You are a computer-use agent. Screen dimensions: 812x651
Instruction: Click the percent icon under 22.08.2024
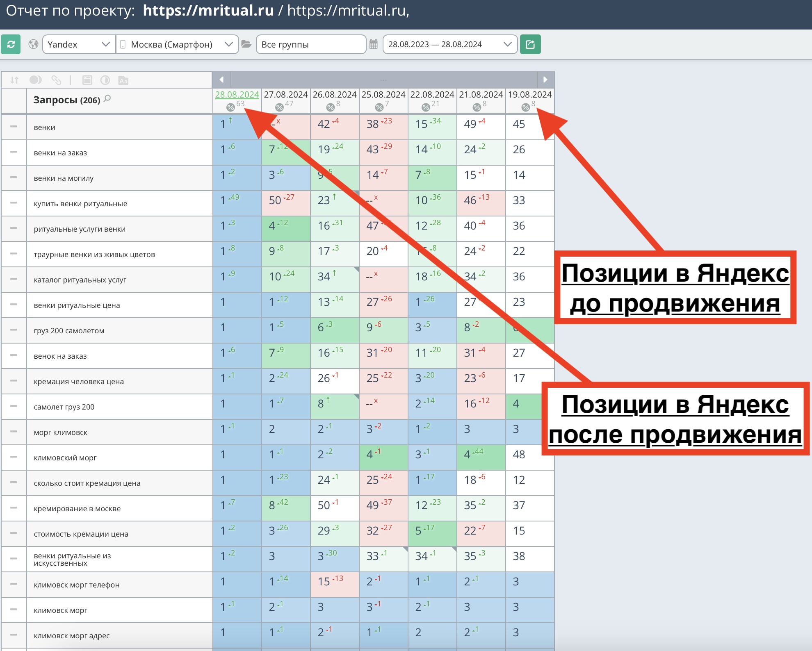pos(426,107)
